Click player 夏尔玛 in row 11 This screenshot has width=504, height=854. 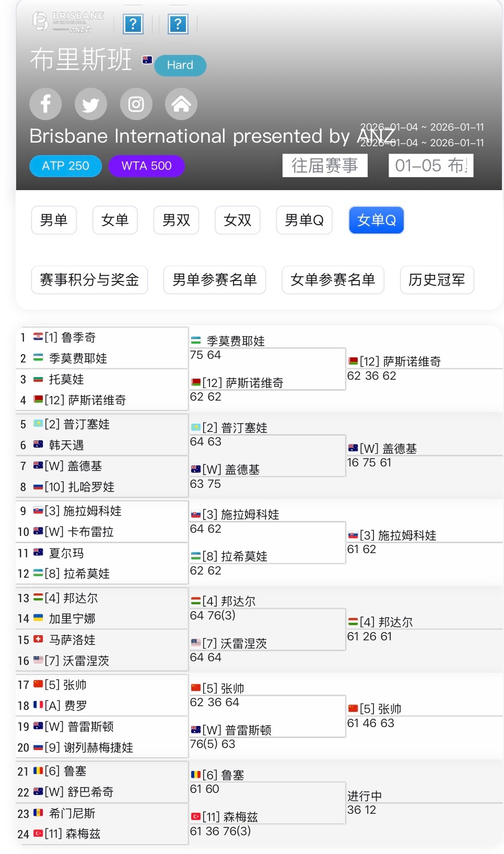pos(66,553)
